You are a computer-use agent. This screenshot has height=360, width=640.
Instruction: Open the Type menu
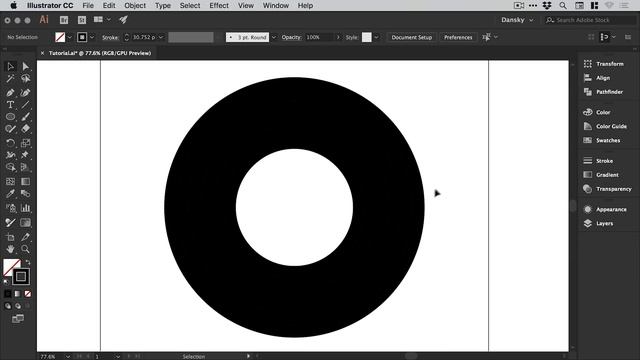point(163,6)
